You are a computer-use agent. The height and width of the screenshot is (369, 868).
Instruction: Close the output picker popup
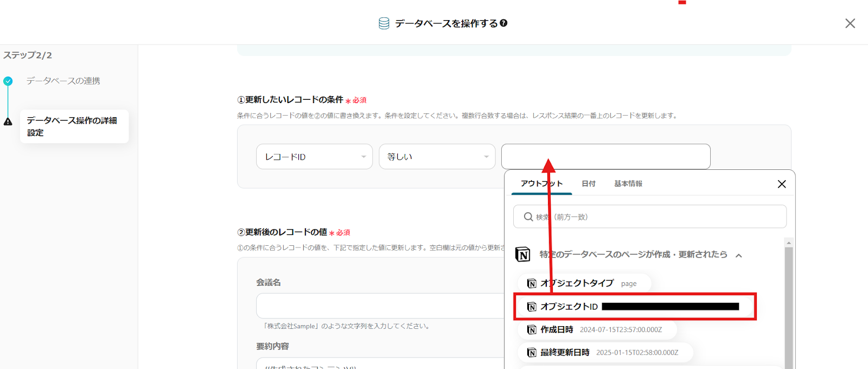point(781,184)
